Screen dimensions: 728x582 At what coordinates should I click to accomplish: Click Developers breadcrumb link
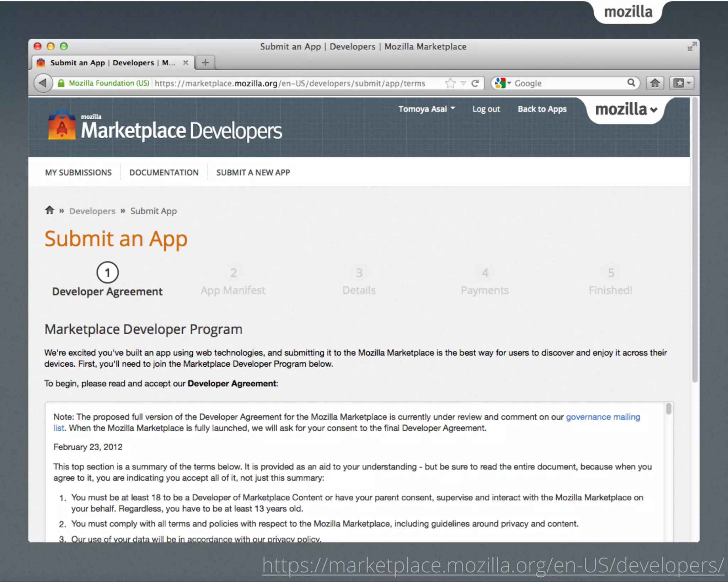coord(92,211)
